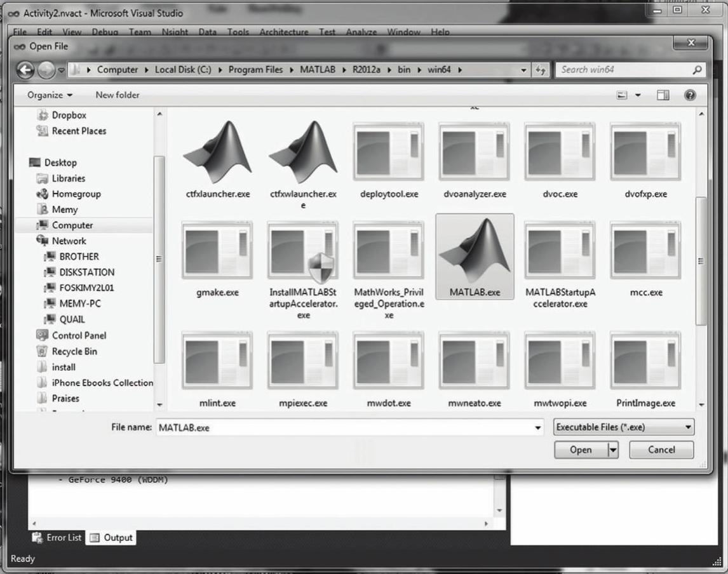The image size is (728, 574).
Task: Open the Organize dropdown menu
Action: pyautogui.click(x=50, y=95)
